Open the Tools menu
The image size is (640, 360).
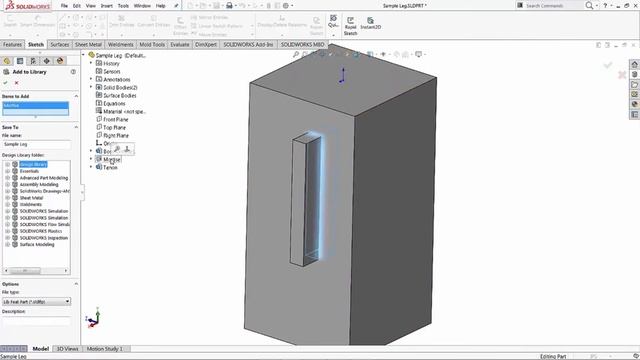tap(123, 6)
